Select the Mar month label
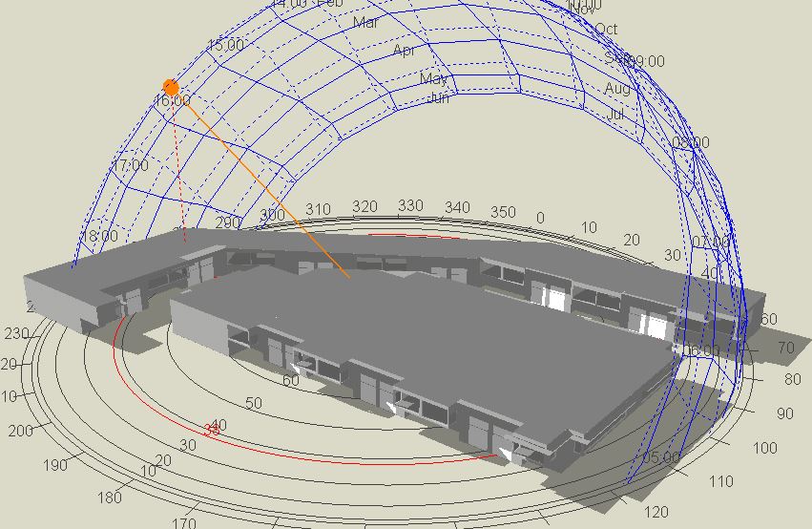Image resolution: width=812 pixels, height=529 pixels. [365, 22]
